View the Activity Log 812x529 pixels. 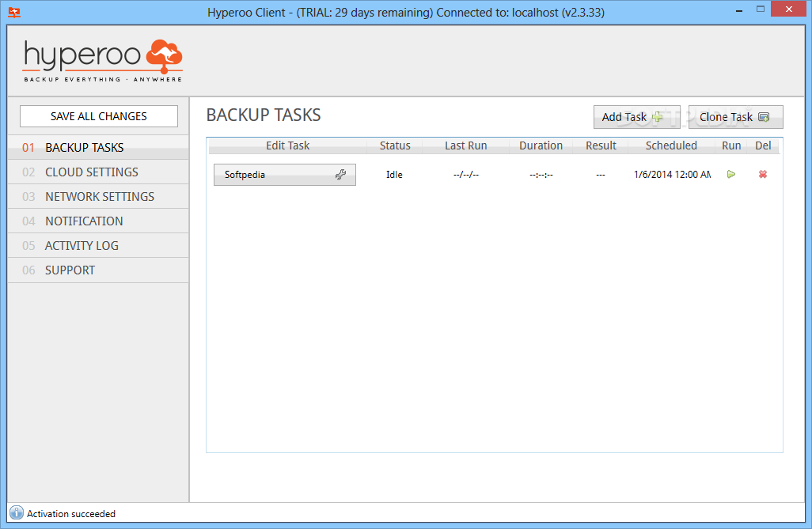click(x=98, y=245)
